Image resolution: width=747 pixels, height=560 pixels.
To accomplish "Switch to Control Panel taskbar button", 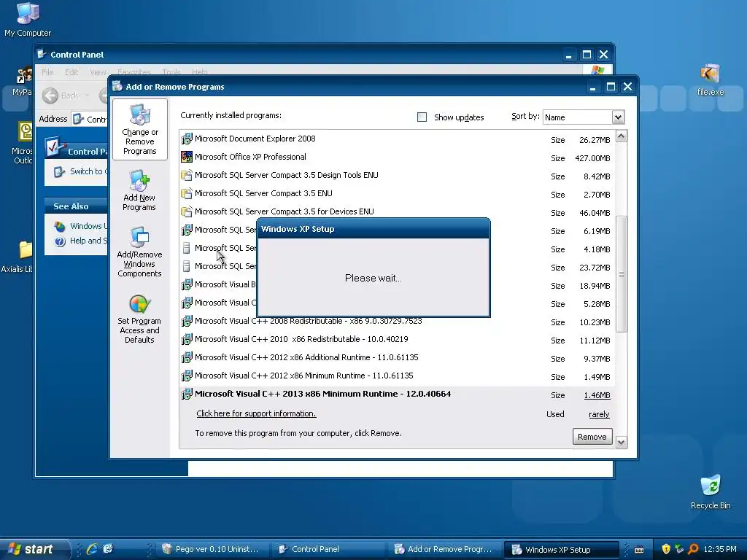I will point(328,549).
